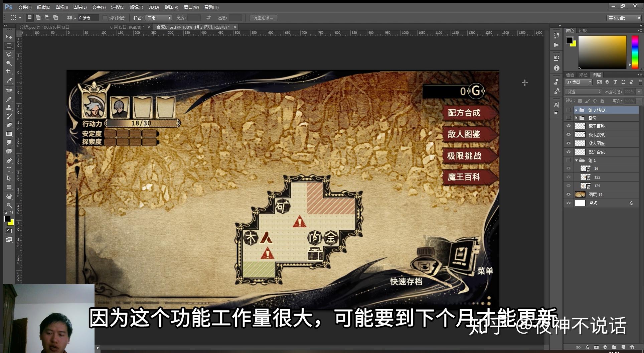Open the 样式 style dropdown
644x353 pixels.
coord(159,18)
